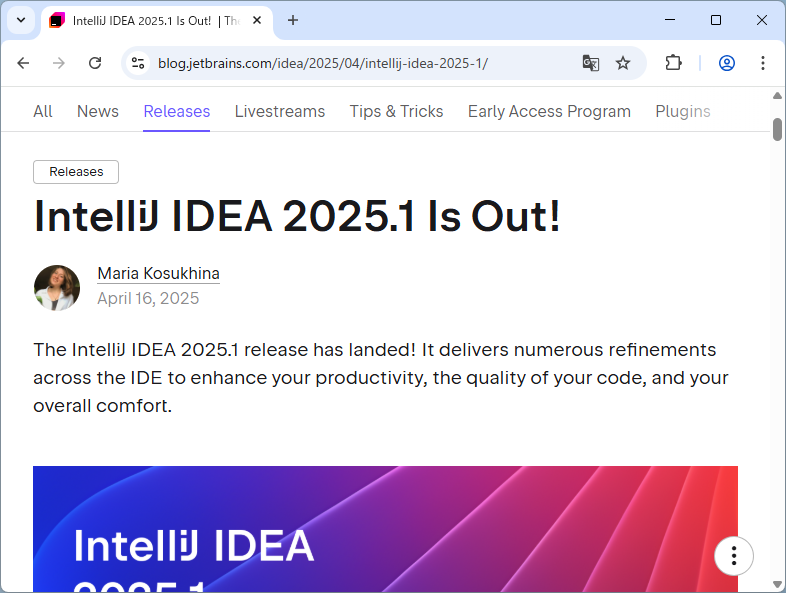Open Chrome's three-dot menu
Viewport: 786px width, 593px height.
pyautogui.click(x=762, y=63)
